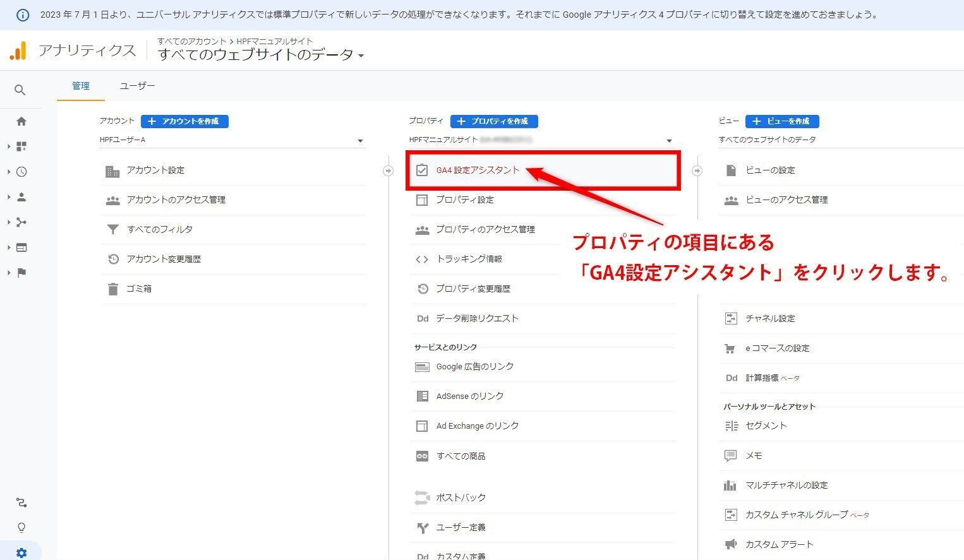Expand the Realtime sidebar section arrow
964x560 pixels.
[x=9, y=172]
